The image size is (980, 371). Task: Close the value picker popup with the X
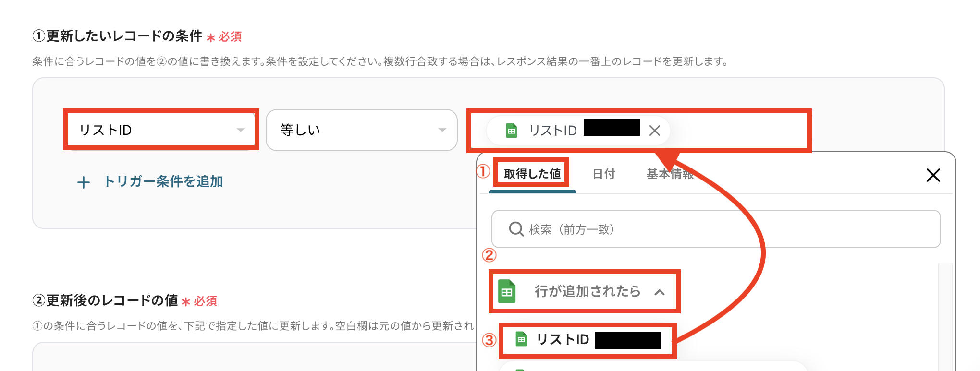tap(933, 175)
